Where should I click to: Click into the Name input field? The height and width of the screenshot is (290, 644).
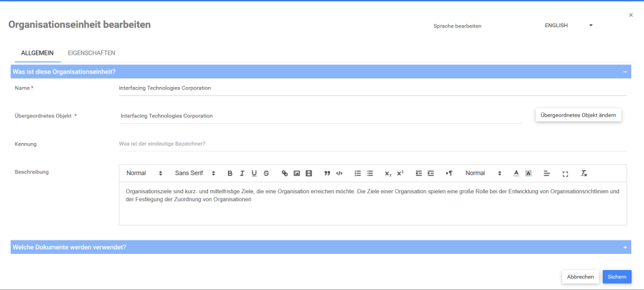(372, 88)
